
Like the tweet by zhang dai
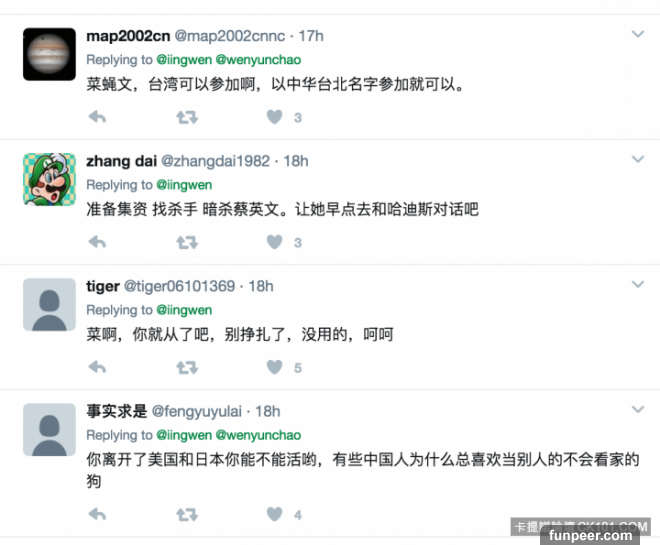tap(274, 242)
